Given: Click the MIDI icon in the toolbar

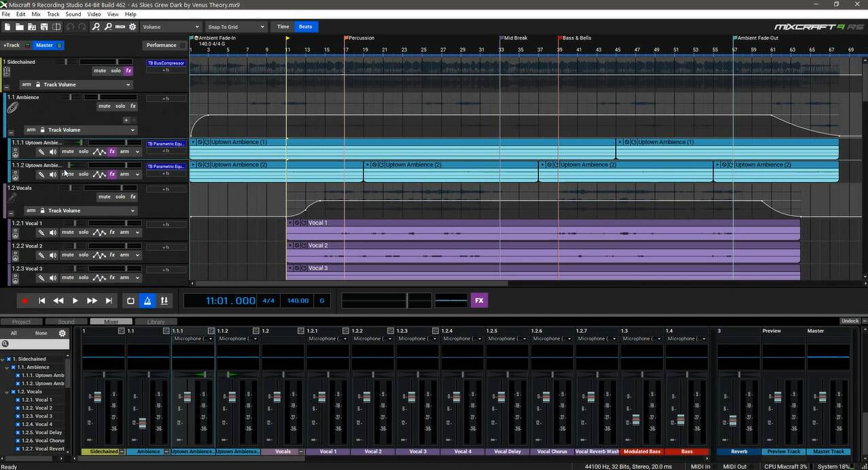Looking at the screenshot, I should (120, 27).
